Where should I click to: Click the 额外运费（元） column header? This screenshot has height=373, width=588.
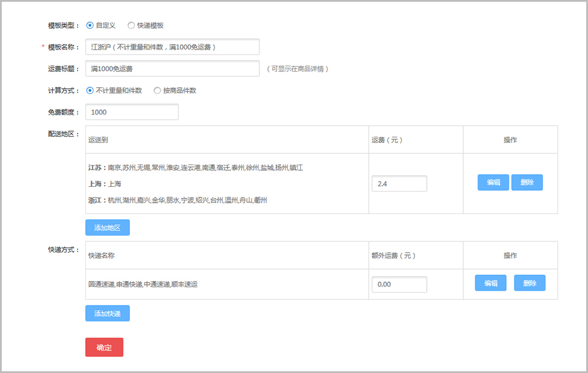coord(393,256)
